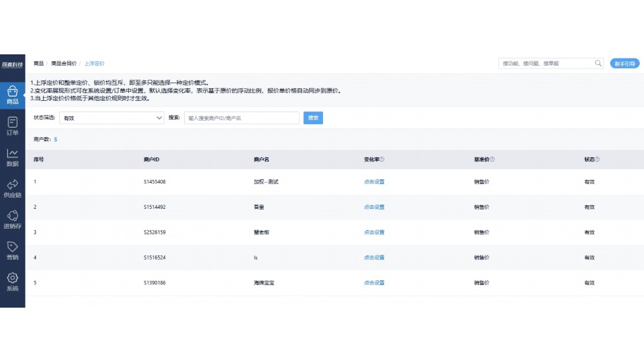Screen dimensions: 644x362
Task: Click the 商户ID column header
Action: click(152, 159)
